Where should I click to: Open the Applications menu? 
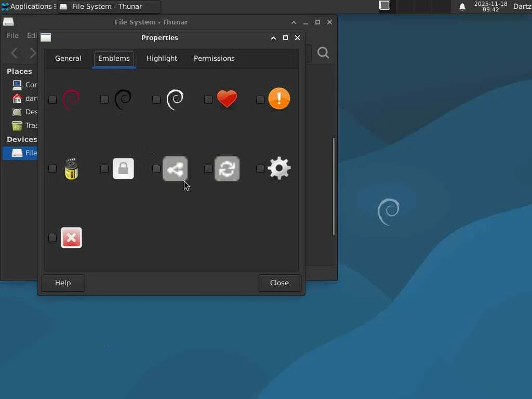pos(29,6)
